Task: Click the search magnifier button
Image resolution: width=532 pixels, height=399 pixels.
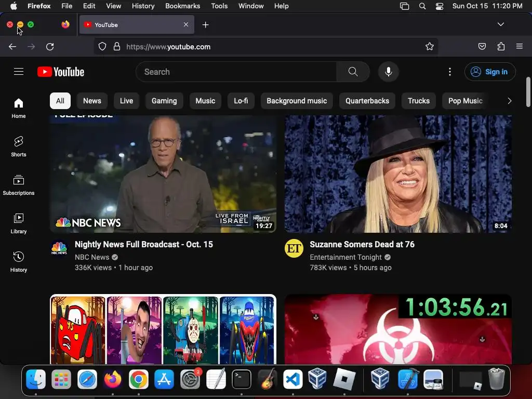Action: (353, 72)
